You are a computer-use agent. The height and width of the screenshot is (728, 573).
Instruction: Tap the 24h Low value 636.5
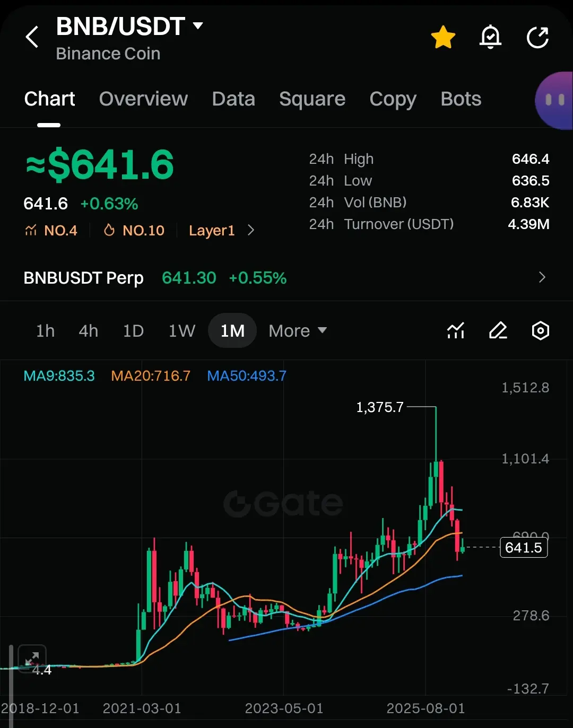point(531,181)
